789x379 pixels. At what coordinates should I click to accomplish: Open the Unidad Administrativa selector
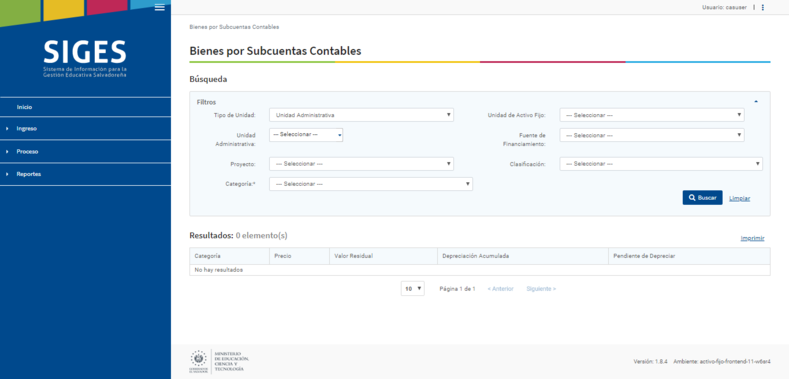[306, 135]
